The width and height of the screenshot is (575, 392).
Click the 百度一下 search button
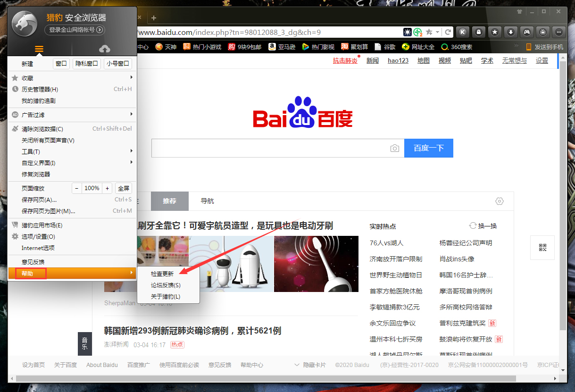[x=428, y=148]
